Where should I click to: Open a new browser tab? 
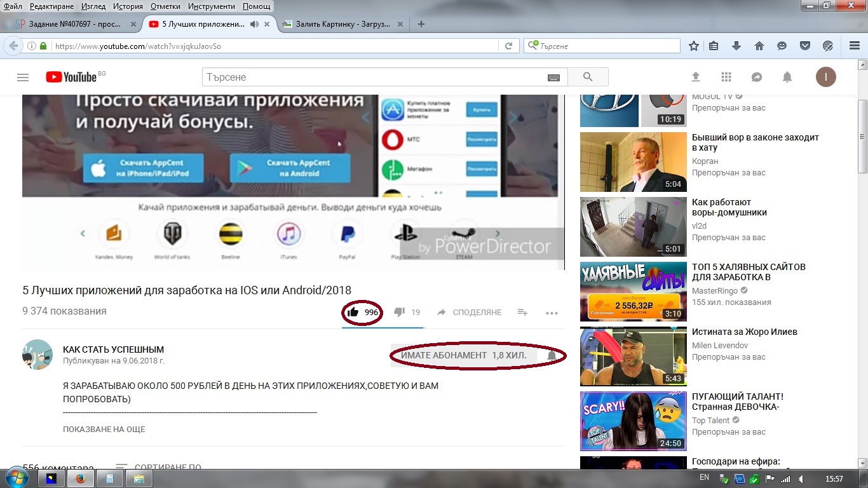[421, 24]
